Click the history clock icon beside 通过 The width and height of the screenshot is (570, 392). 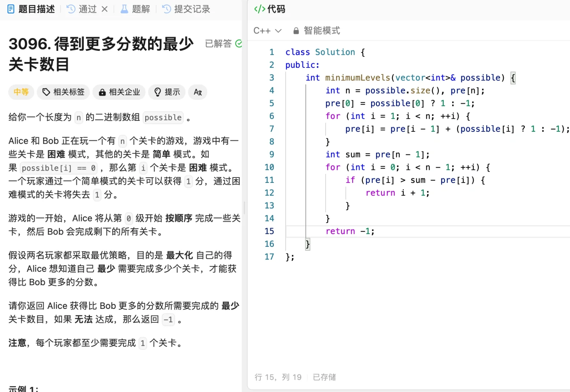71,9
